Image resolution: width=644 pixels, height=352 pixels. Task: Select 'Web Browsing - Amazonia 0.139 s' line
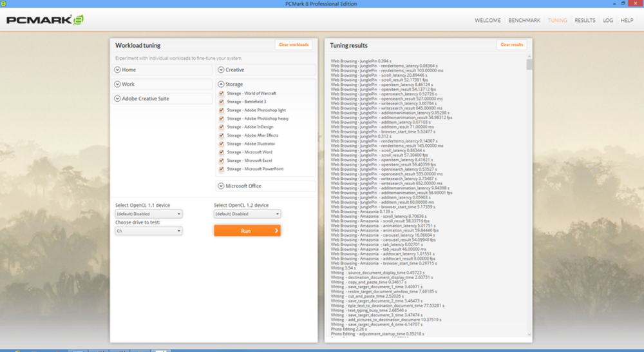point(361,211)
